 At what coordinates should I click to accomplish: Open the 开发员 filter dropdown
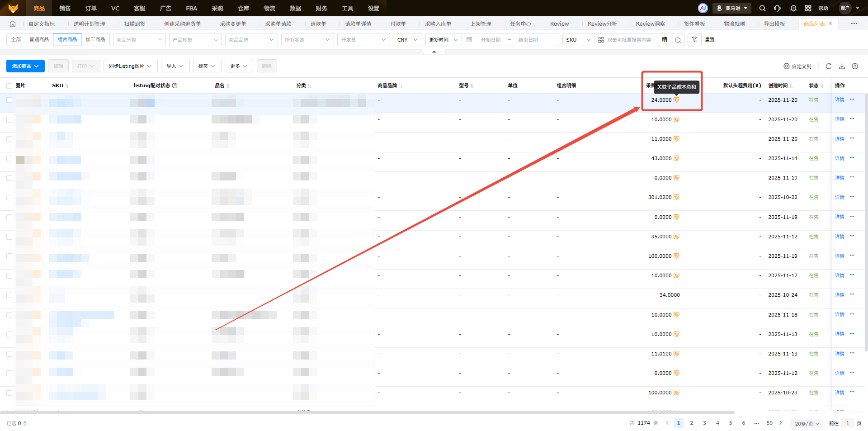tap(363, 40)
